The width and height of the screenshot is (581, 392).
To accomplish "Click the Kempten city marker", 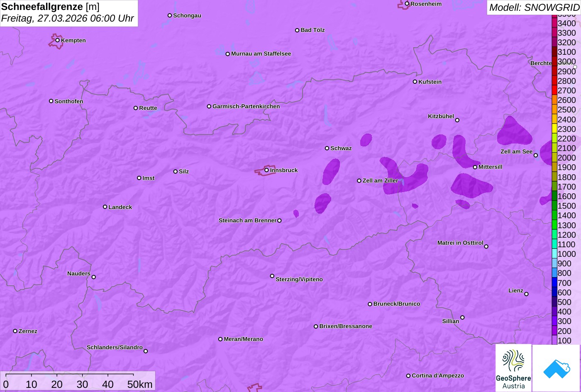I will point(58,40).
